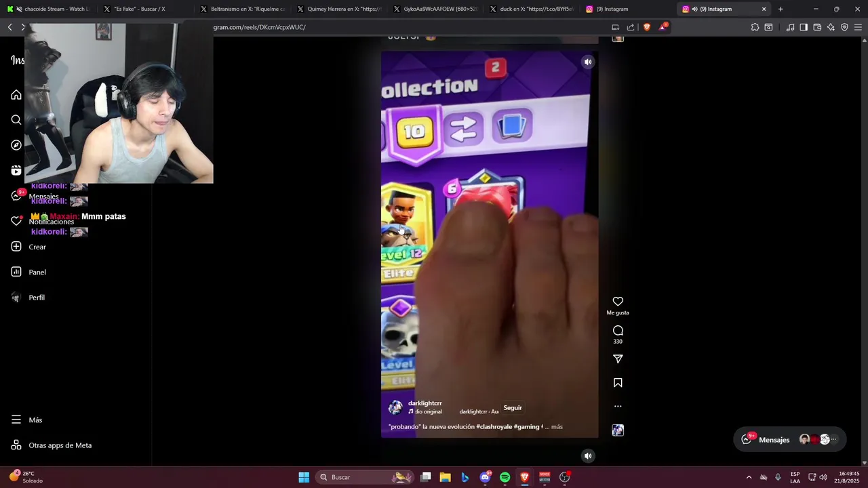Open system volume speaker in tray
This screenshot has width=868, height=488.
823,477
